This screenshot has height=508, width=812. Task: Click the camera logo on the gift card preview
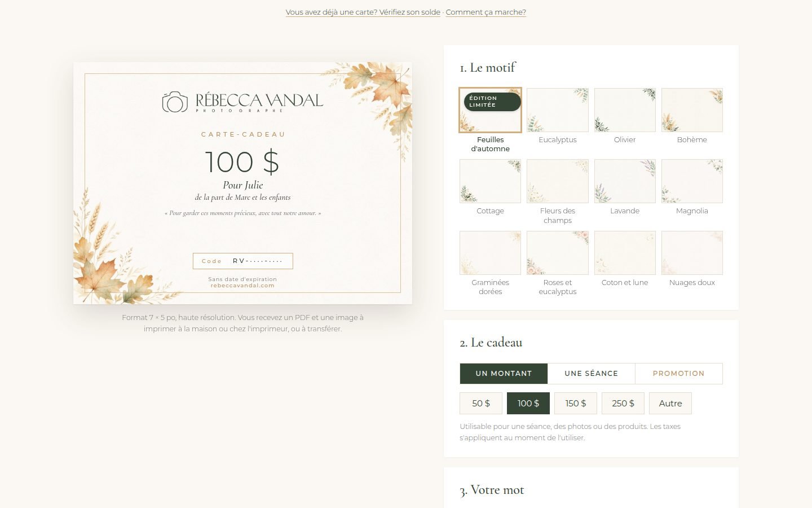175,102
